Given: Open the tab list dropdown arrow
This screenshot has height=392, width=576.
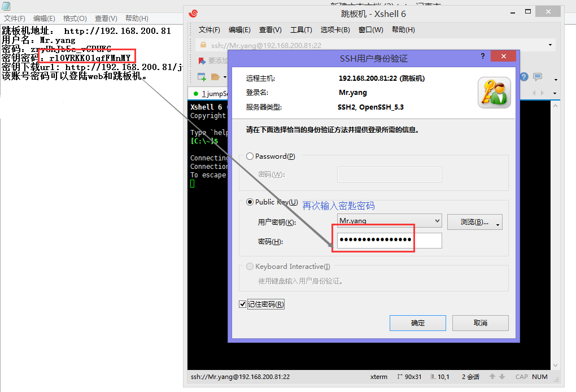Looking at the screenshot, I should (555, 93).
